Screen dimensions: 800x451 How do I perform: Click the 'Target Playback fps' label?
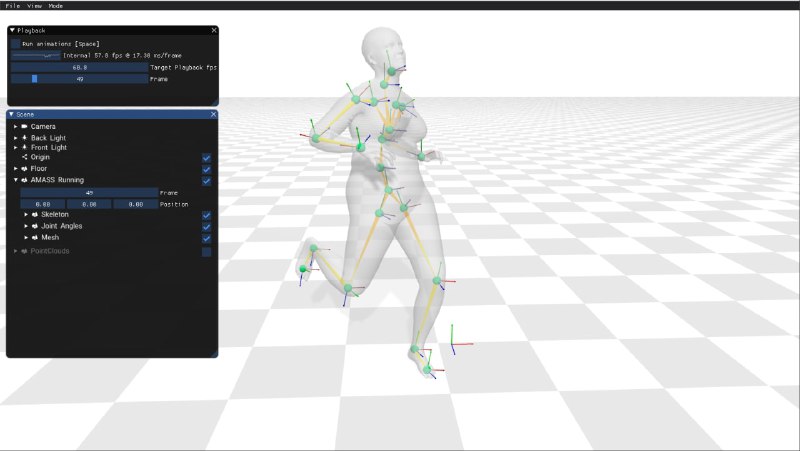pyautogui.click(x=184, y=67)
